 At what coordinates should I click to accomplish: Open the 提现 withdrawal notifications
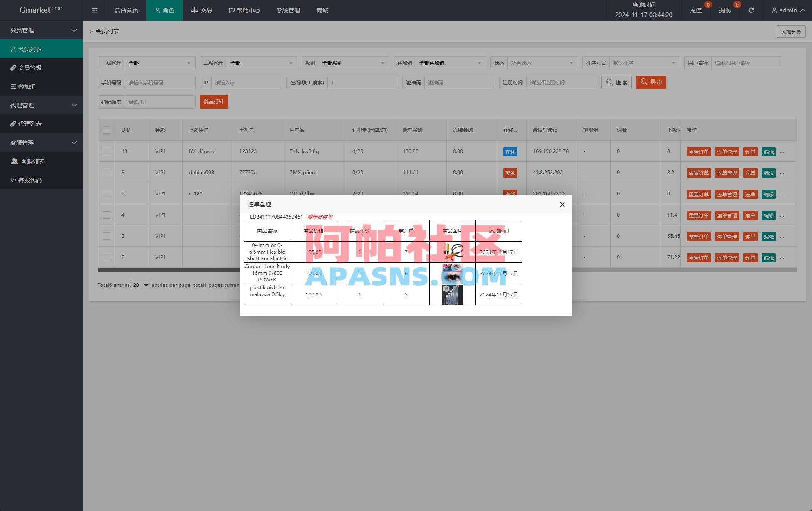[725, 10]
